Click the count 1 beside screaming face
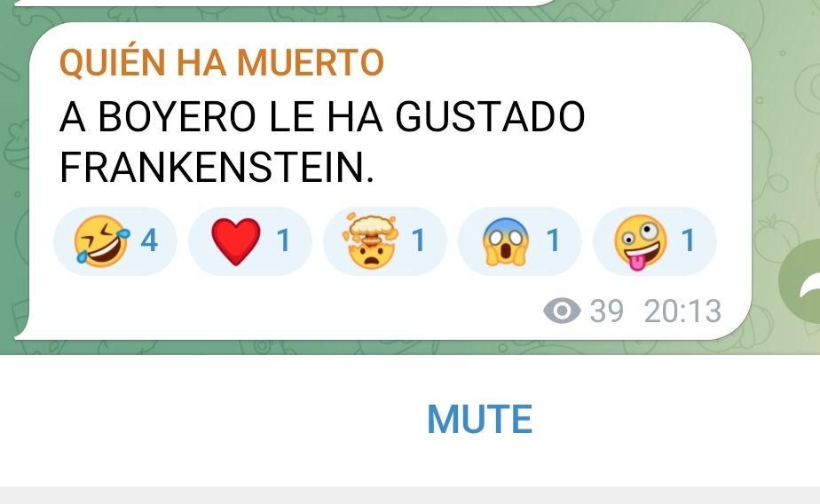This screenshot has height=504, width=820. point(553,241)
